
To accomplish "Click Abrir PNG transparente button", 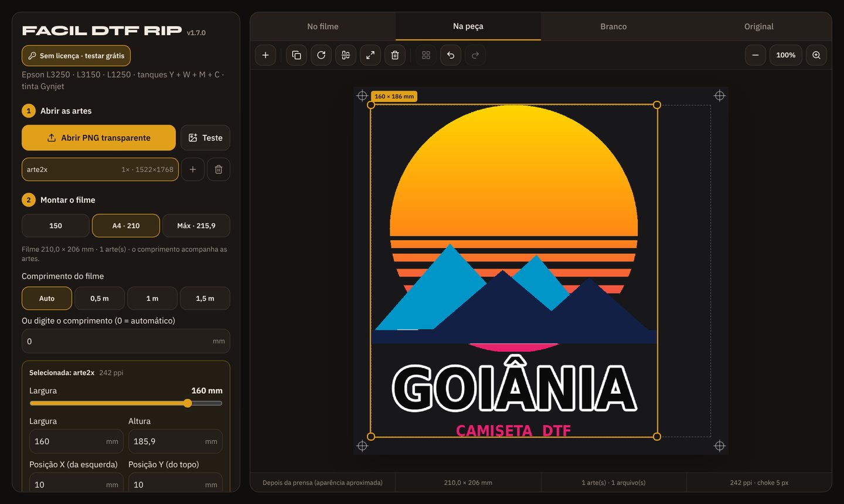I will click(x=98, y=138).
